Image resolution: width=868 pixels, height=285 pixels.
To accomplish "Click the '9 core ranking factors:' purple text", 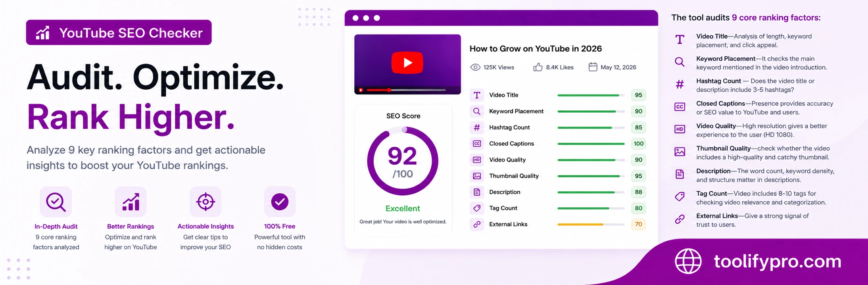I will [x=776, y=17].
